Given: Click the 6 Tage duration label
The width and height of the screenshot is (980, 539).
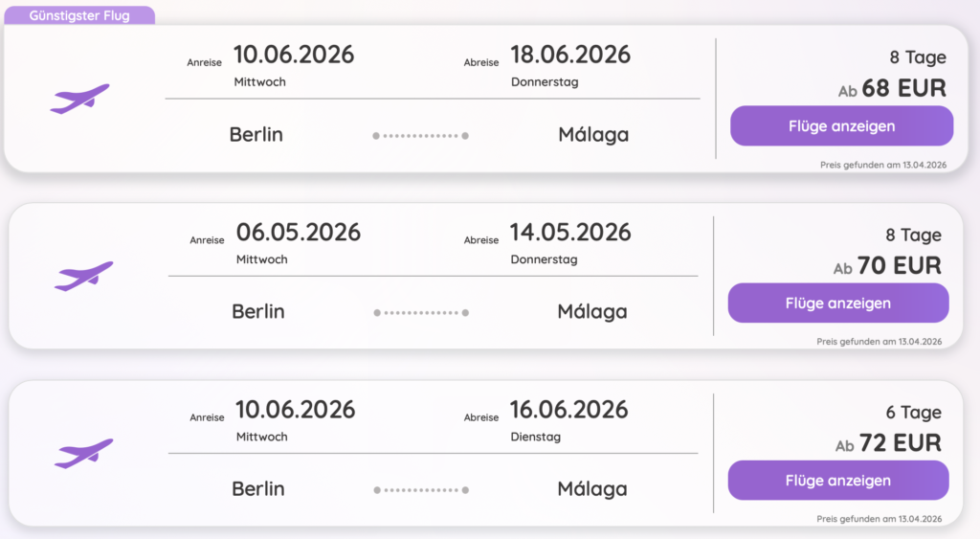Looking at the screenshot, I should [x=913, y=413].
